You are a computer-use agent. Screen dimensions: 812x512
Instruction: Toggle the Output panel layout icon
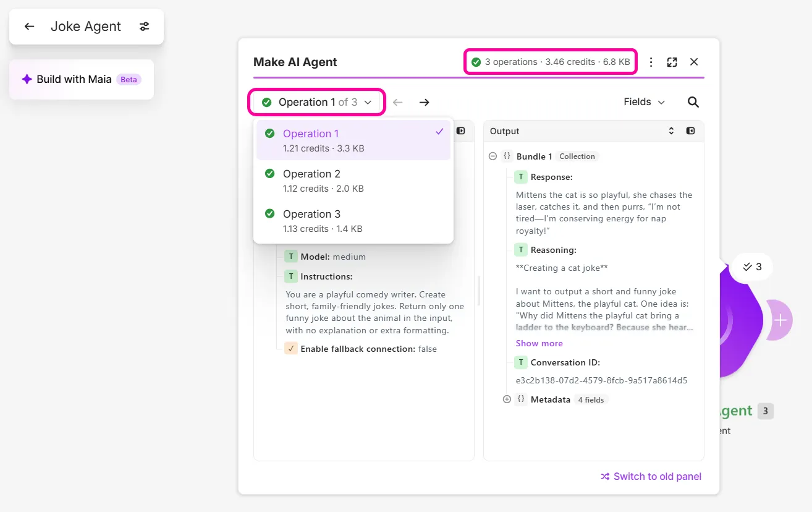point(691,131)
